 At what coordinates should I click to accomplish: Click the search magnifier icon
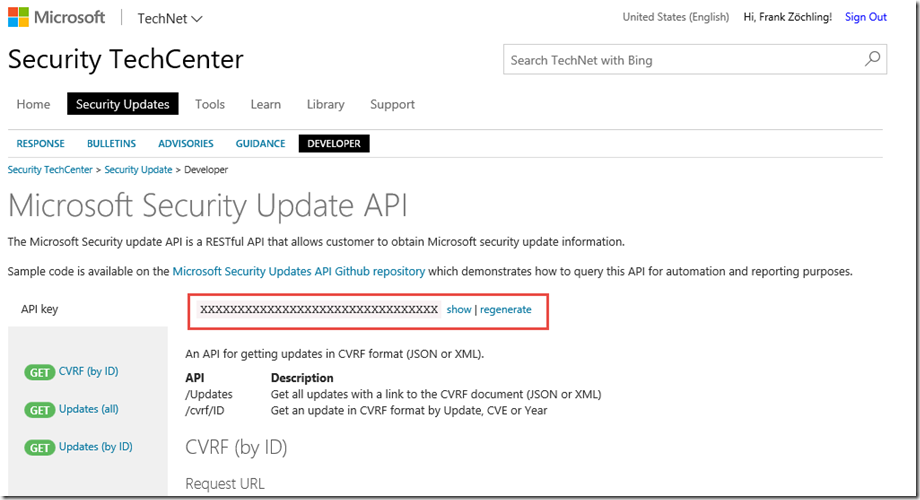pyautogui.click(x=873, y=59)
